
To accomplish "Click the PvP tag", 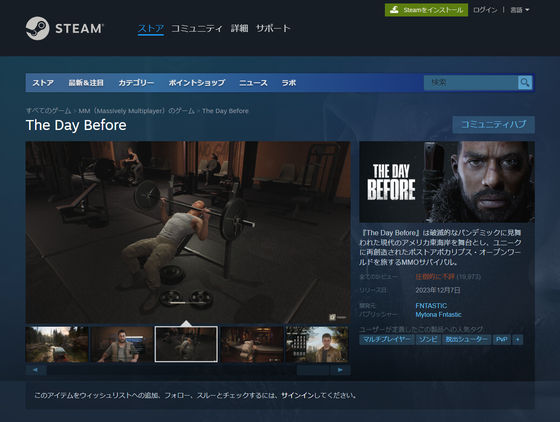I will point(501,340).
